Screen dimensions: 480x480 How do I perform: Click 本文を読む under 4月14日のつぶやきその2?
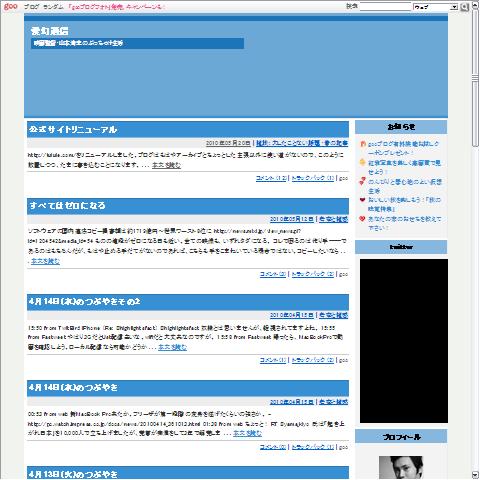(172, 347)
